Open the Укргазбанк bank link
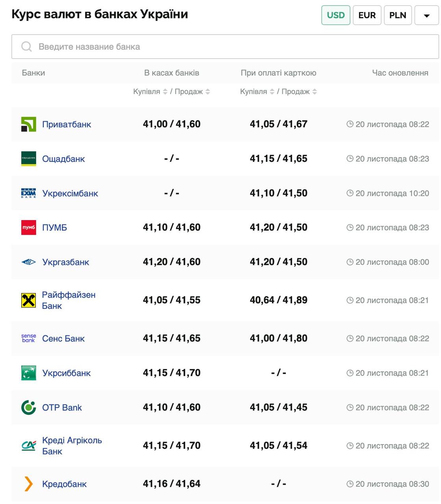This screenshot has width=441, height=504. (x=66, y=262)
